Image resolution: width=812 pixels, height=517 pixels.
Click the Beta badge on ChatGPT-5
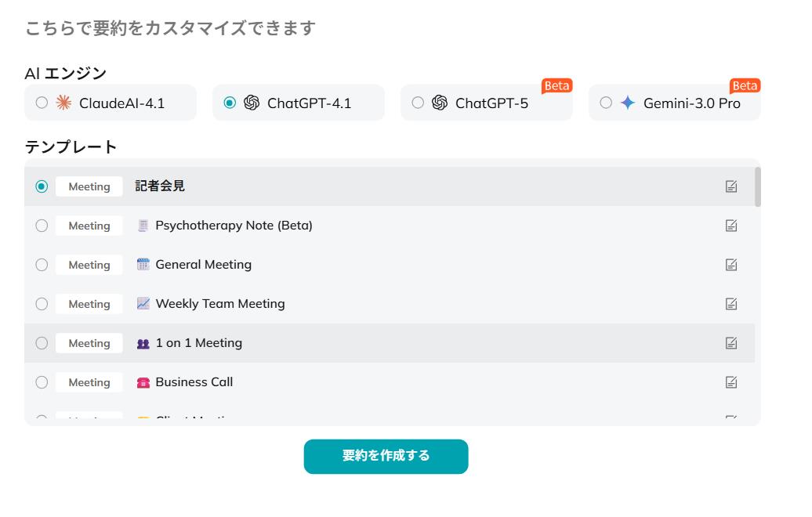(x=556, y=86)
